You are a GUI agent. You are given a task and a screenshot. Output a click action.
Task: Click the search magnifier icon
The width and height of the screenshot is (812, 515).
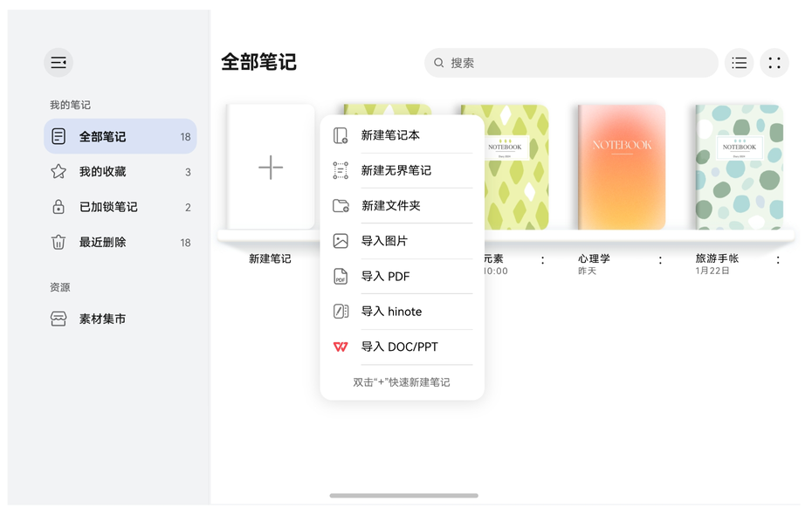point(439,63)
